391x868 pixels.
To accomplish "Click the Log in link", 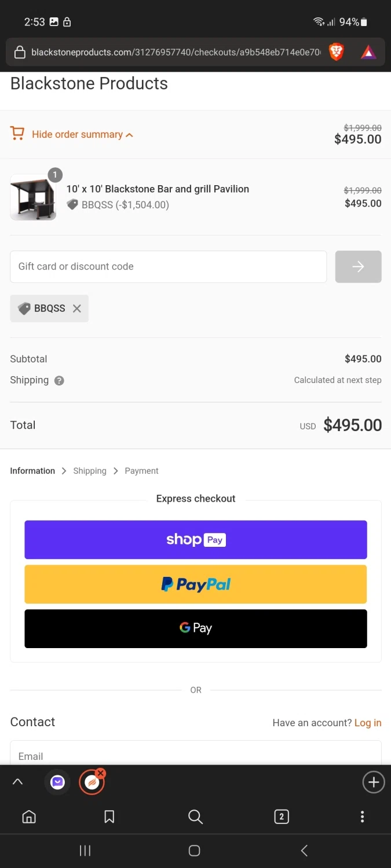I will (x=368, y=723).
